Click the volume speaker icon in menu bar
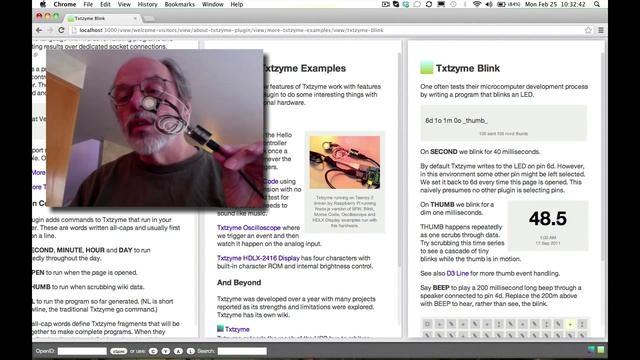Viewport: 640px width, 360px height. point(489,4)
